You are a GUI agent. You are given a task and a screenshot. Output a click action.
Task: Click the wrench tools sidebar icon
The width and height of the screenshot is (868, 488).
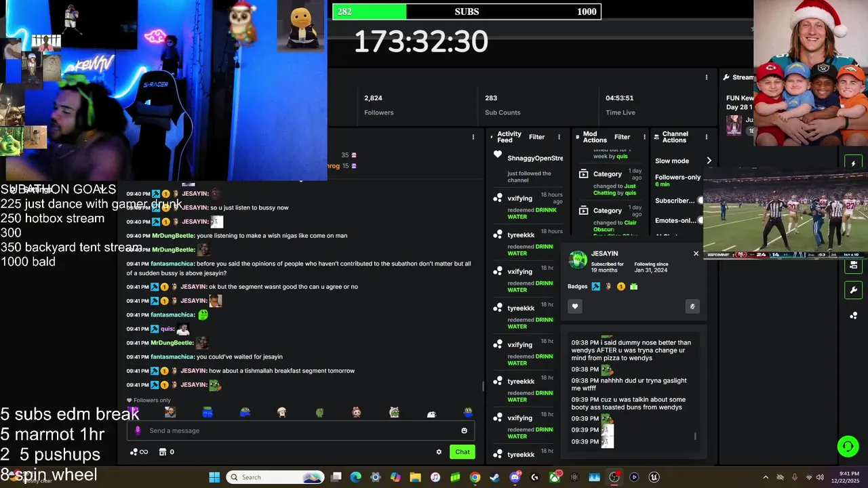pyautogui.click(x=853, y=290)
